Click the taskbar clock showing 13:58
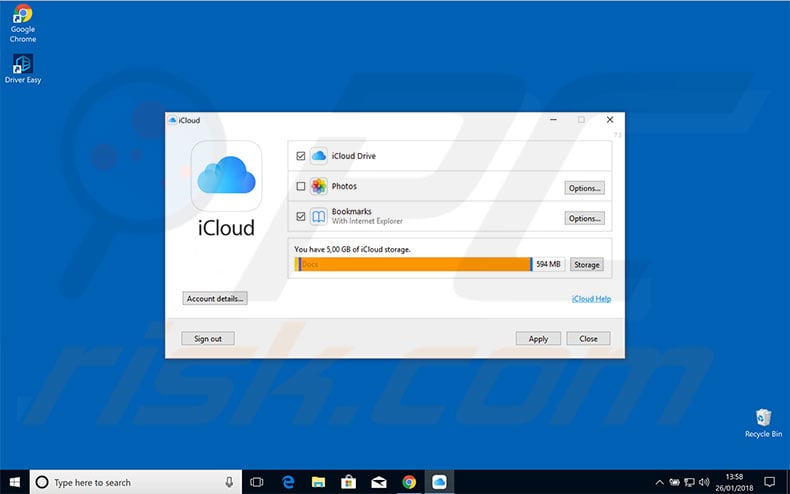Viewport: 790px width, 494px height. point(734,482)
